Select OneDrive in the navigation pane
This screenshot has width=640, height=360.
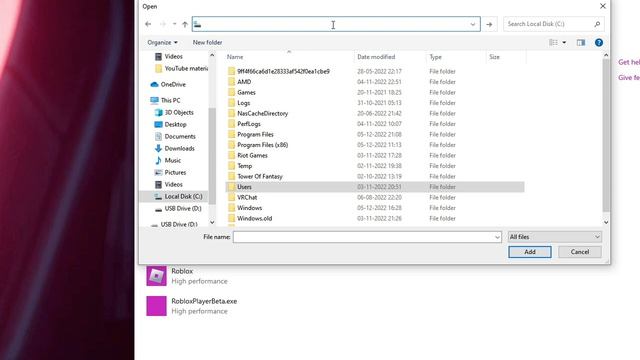168,84
